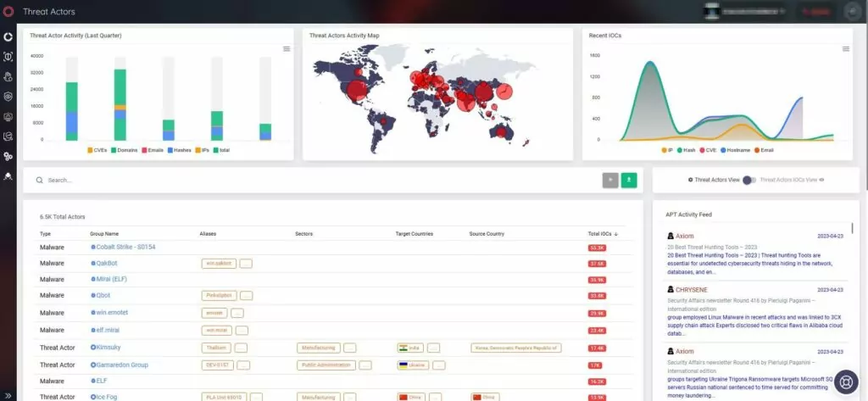Open the help lifebuoy floating button

(845, 382)
